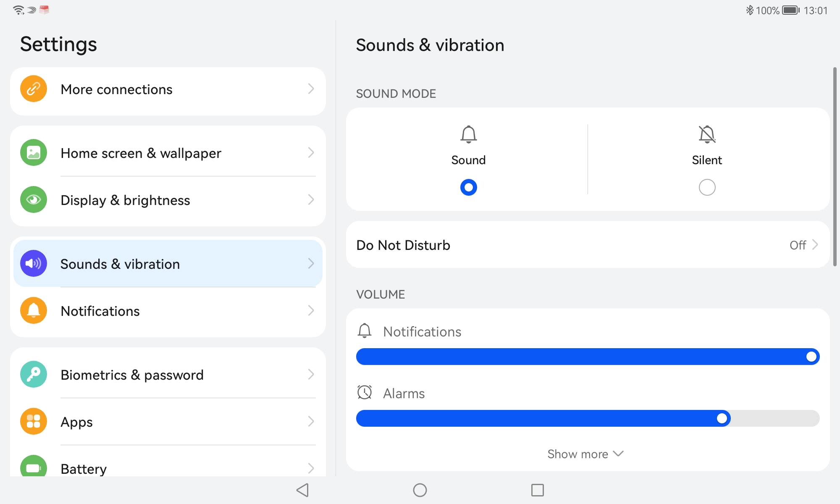Tap the orange More connections link icon
The height and width of the screenshot is (504, 840).
point(34,89)
